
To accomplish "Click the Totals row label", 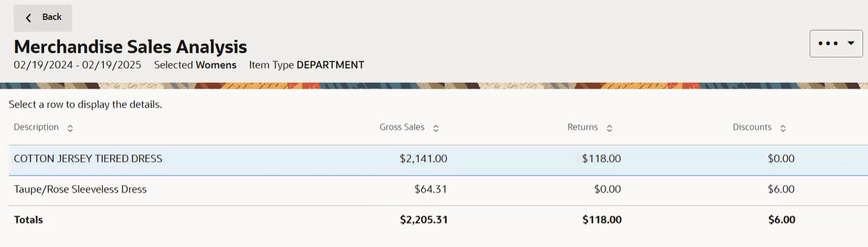I will [28, 220].
